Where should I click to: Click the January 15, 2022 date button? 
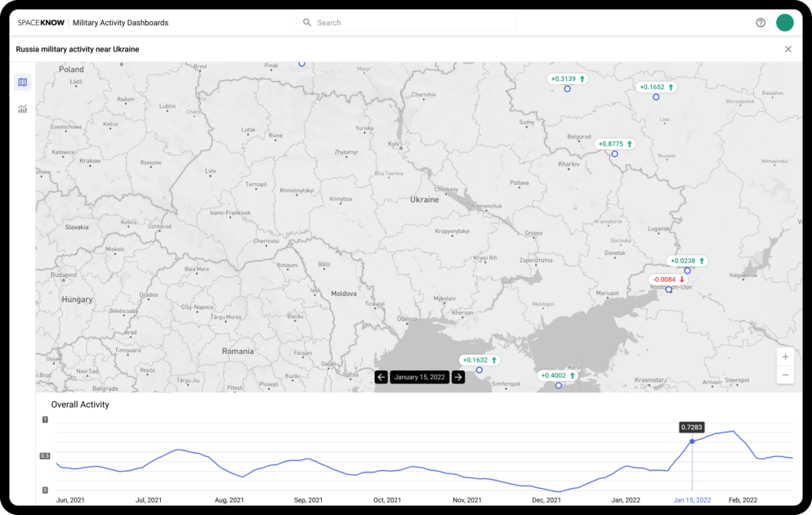click(x=419, y=377)
